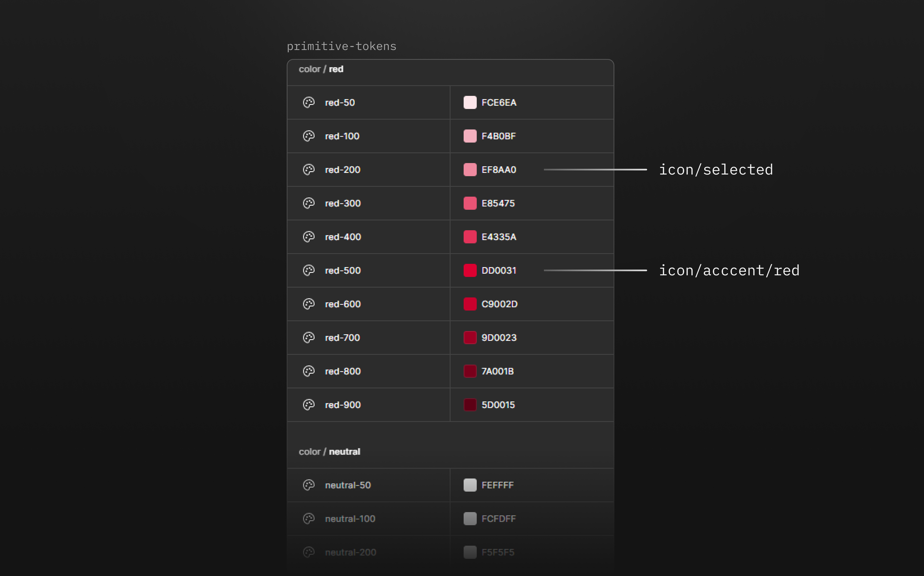Click the palette icon next to neutral-100
The width and height of the screenshot is (924, 576).
308,518
